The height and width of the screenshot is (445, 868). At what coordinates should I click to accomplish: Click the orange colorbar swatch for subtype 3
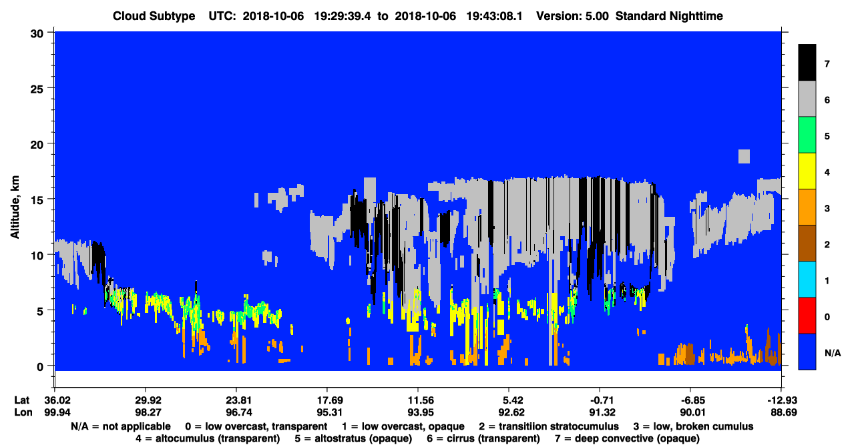pos(807,207)
